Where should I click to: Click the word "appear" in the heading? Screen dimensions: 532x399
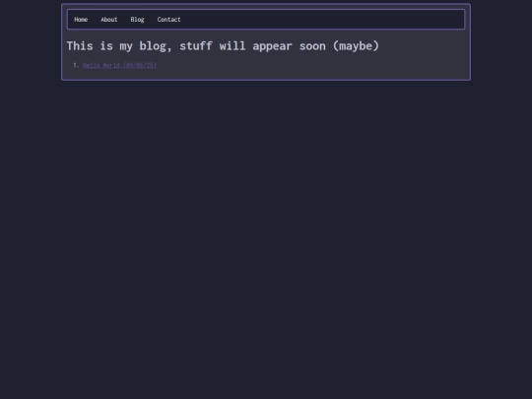pos(272,47)
